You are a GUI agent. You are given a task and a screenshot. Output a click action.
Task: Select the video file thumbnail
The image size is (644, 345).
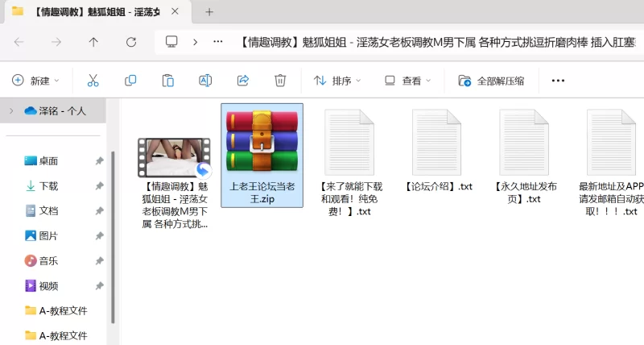point(175,157)
